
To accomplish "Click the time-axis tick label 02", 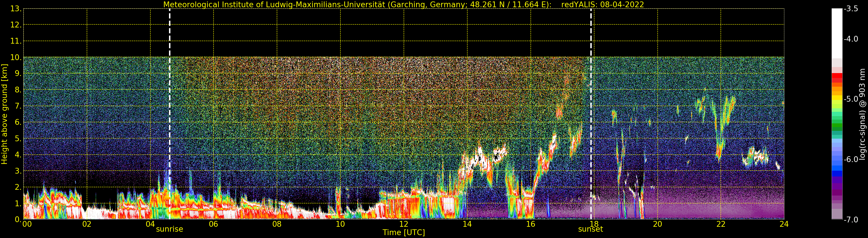I will point(87,224).
